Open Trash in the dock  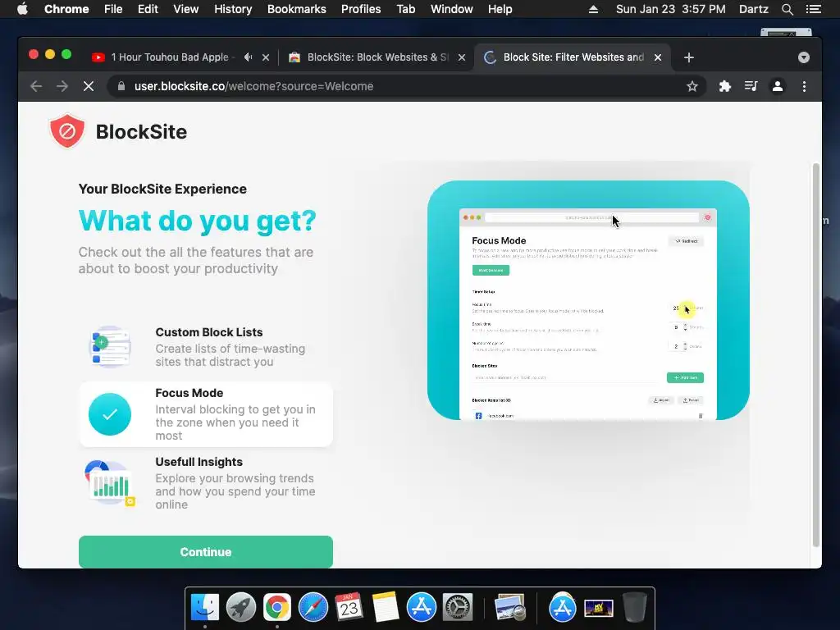coord(635,607)
